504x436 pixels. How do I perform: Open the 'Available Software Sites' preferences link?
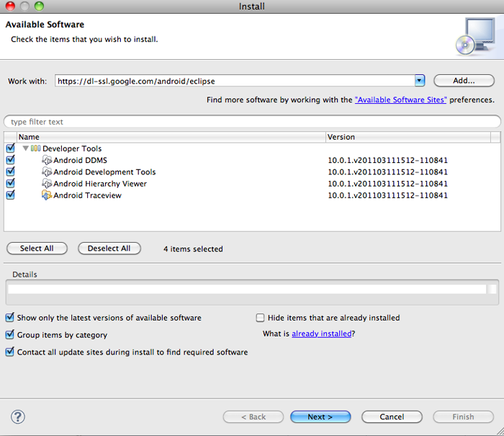pyautogui.click(x=400, y=100)
